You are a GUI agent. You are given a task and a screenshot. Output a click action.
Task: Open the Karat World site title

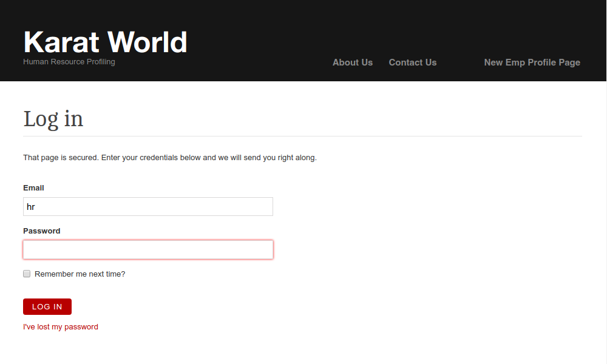(105, 42)
